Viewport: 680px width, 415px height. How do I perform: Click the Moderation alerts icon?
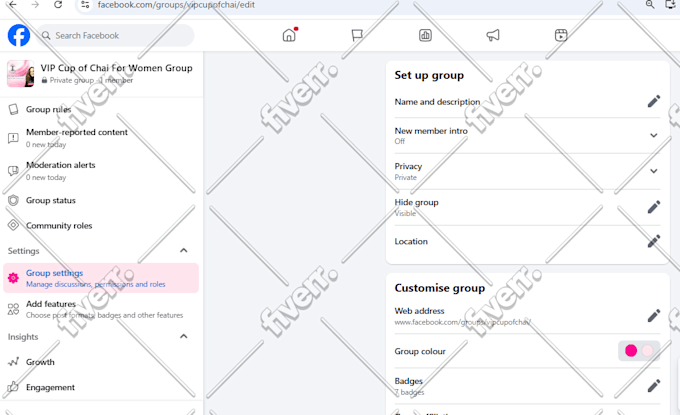13,171
